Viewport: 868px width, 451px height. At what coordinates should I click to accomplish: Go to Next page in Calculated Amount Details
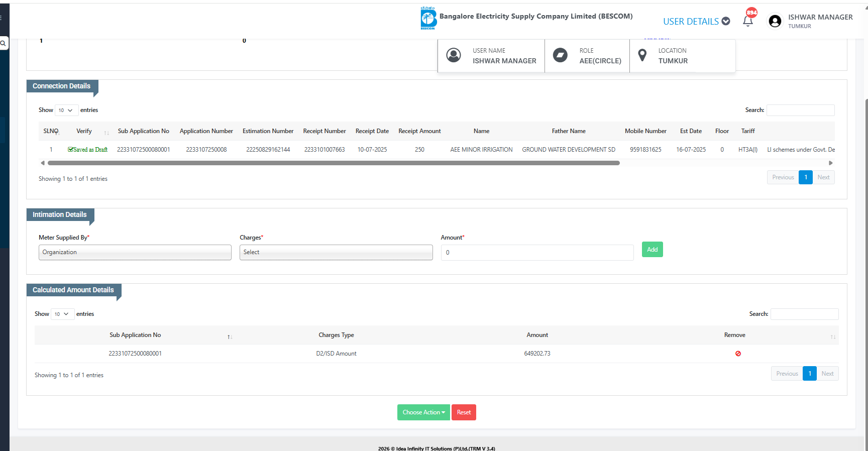[827, 374]
